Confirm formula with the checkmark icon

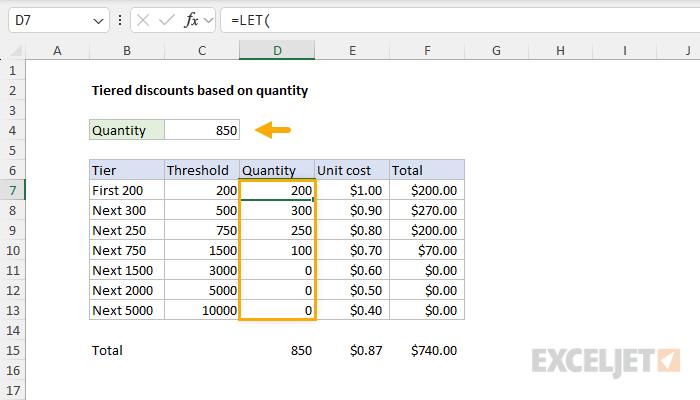[x=167, y=20]
